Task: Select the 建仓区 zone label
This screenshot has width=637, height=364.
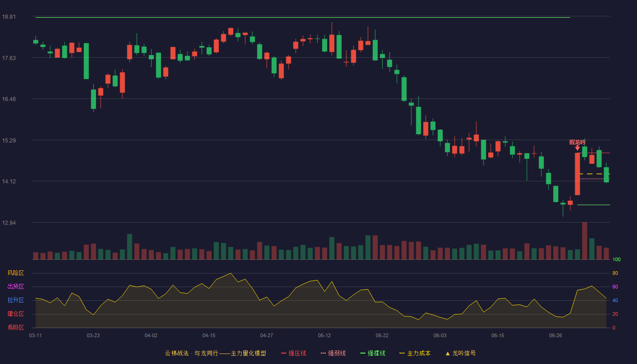Action: (15, 314)
